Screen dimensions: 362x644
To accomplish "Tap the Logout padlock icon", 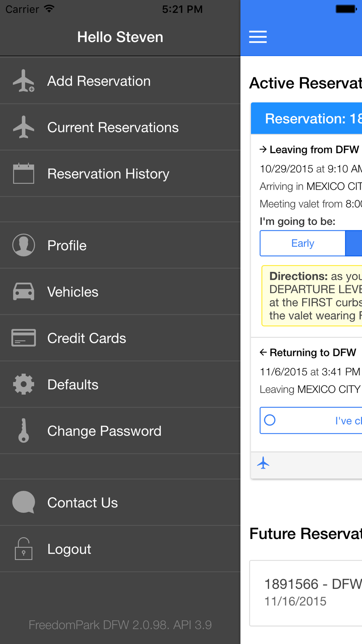I will tap(24, 549).
